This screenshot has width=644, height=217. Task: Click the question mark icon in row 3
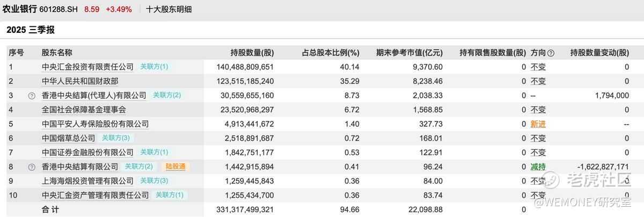point(32,96)
